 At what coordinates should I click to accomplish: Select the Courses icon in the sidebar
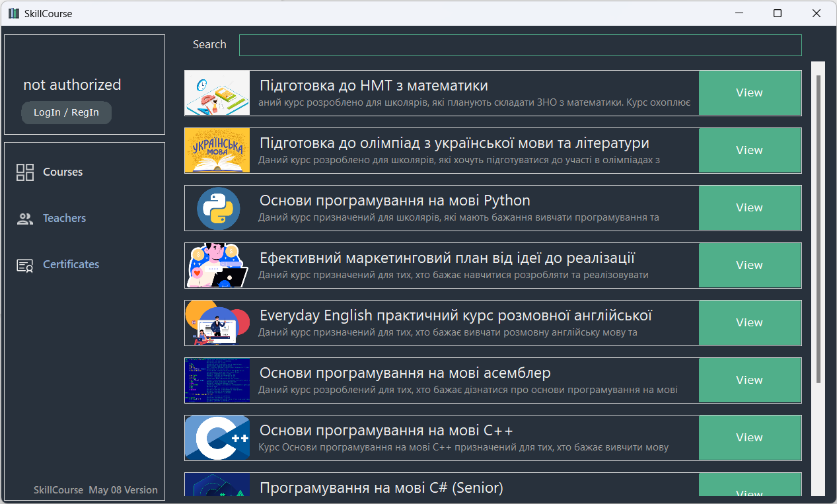tap(24, 172)
